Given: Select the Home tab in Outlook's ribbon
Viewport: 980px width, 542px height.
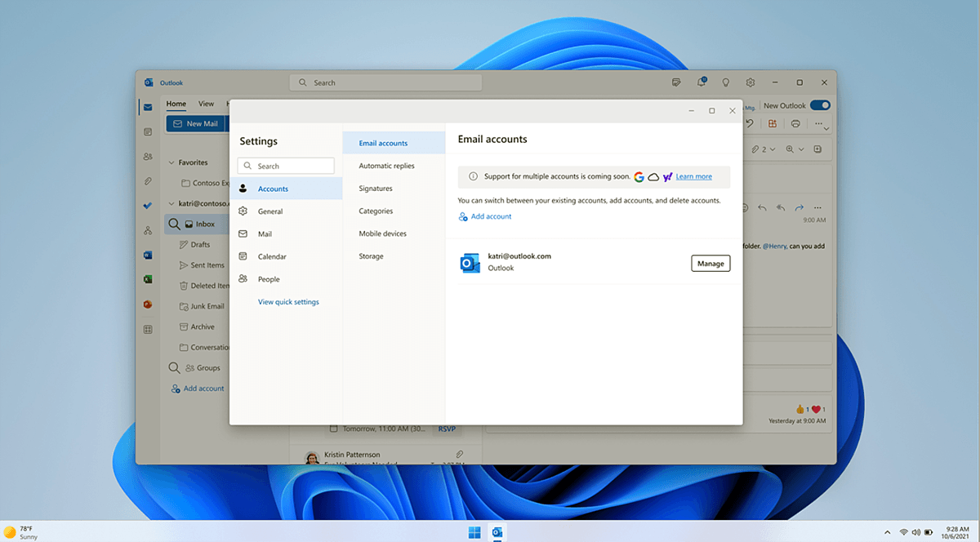Looking at the screenshot, I should coord(176,104).
